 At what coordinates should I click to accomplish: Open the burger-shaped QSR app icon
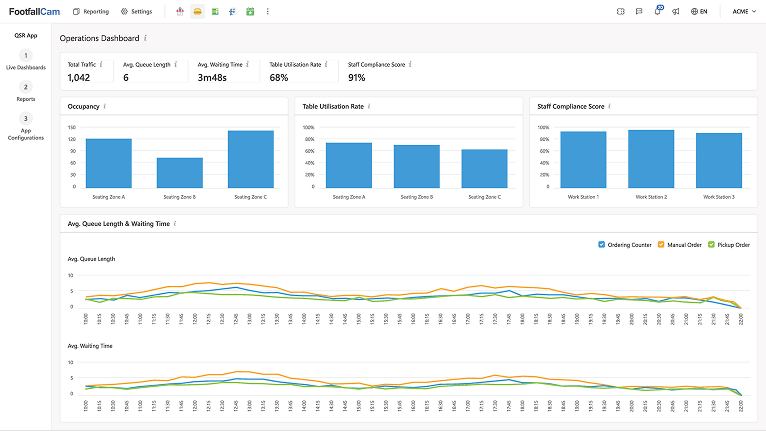(x=198, y=11)
